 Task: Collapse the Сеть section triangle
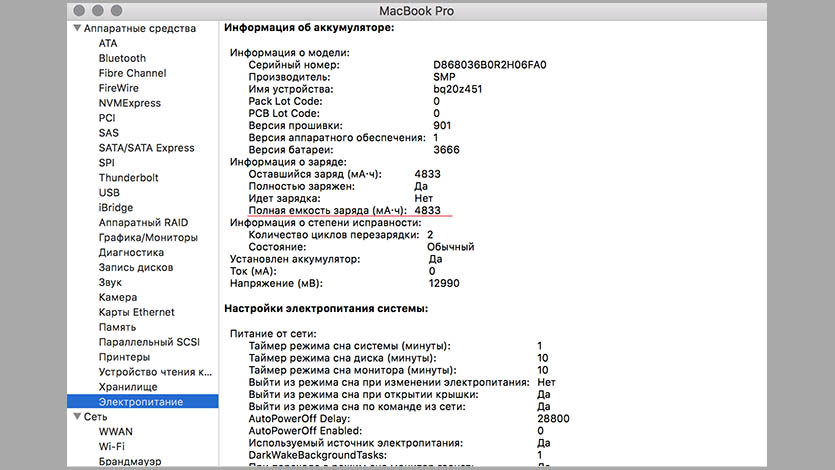coord(77,416)
